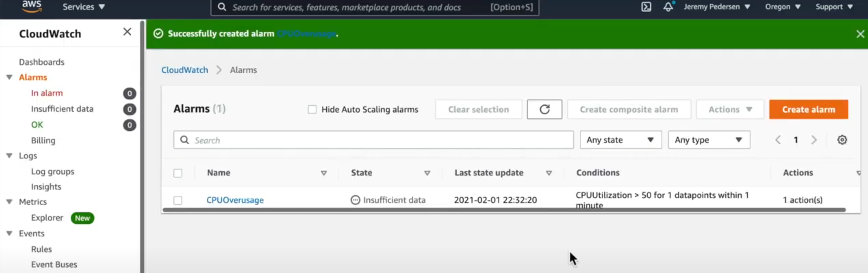Open Rules under Events
868x273 pixels.
[41, 249]
